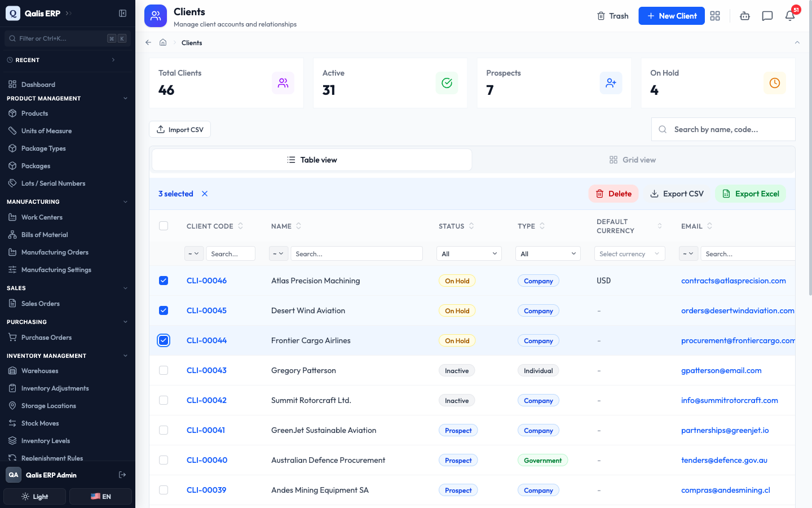Click the Qalis ERP logo icon
The width and height of the screenshot is (812, 508).
tap(13, 13)
